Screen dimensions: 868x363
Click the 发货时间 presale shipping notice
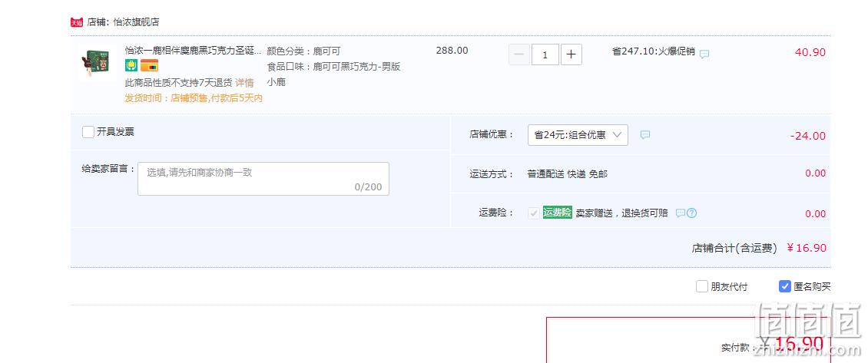(x=194, y=98)
